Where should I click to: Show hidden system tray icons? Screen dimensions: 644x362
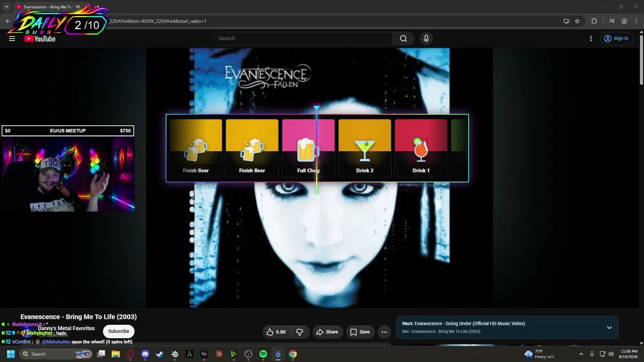581,354
